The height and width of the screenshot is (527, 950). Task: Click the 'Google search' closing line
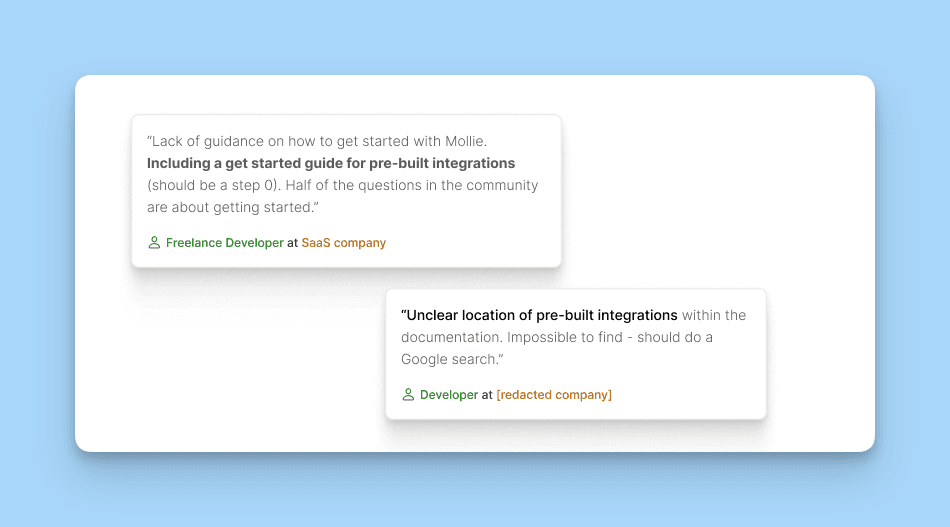pos(452,359)
